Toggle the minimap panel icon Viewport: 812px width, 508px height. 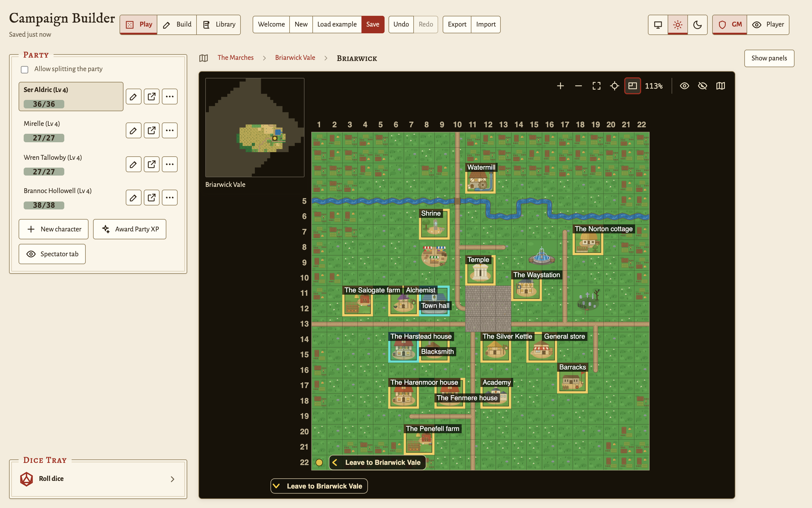632,86
